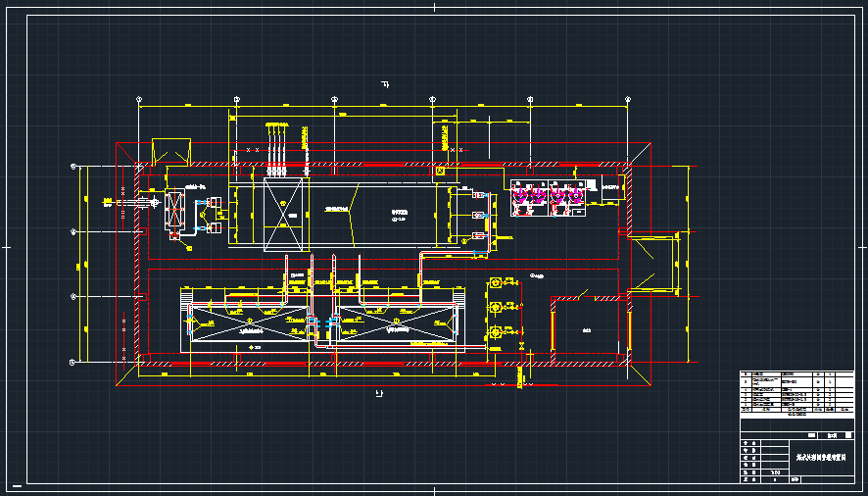The height and width of the screenshot is (496, 868).
Task: Click the top-left column grid bubble
Action: [x=139, y=99]
